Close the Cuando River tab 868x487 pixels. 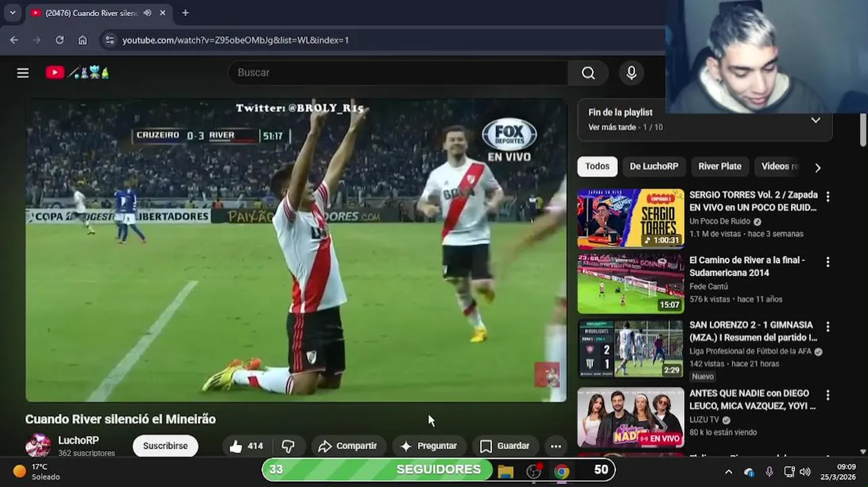(x=163, y=13)
